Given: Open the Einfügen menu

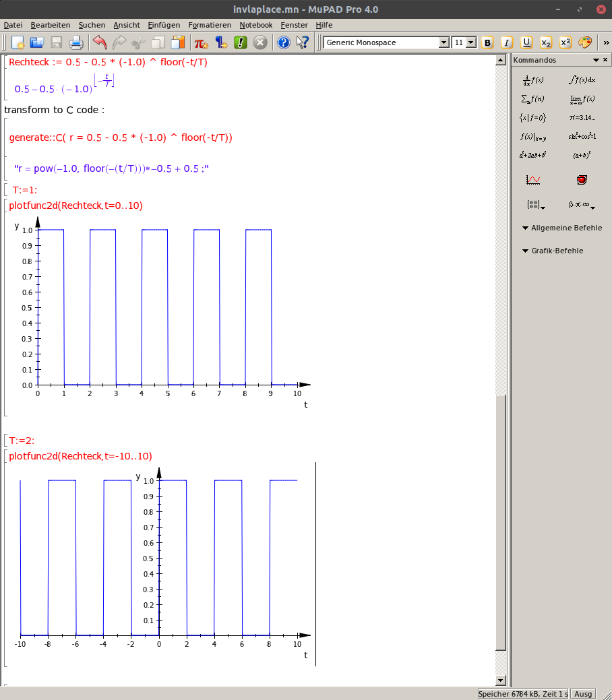Looking at the screenshot, I should point(164,25).
